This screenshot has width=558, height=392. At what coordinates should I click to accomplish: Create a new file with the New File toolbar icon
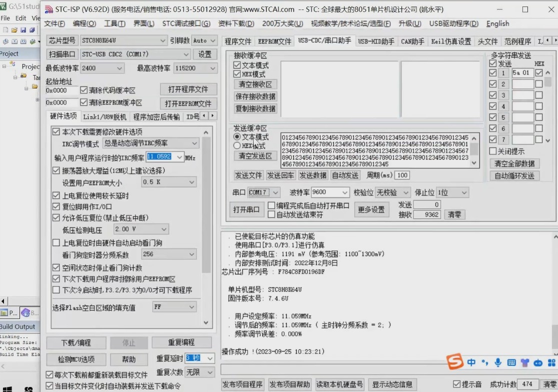[x=6, y=30]
